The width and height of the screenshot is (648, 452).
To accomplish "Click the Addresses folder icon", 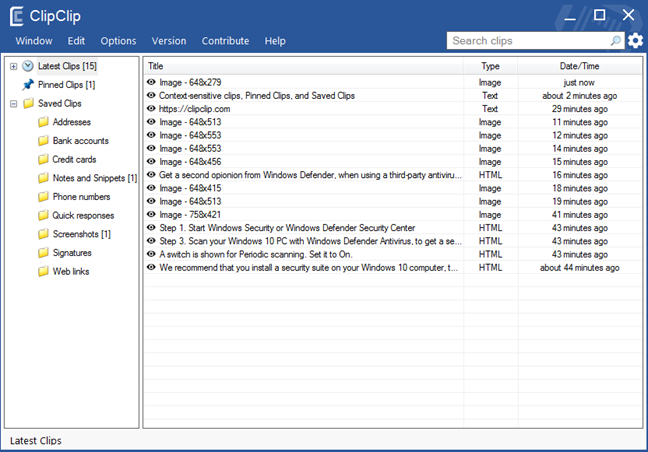I will [x=43, y=122].
